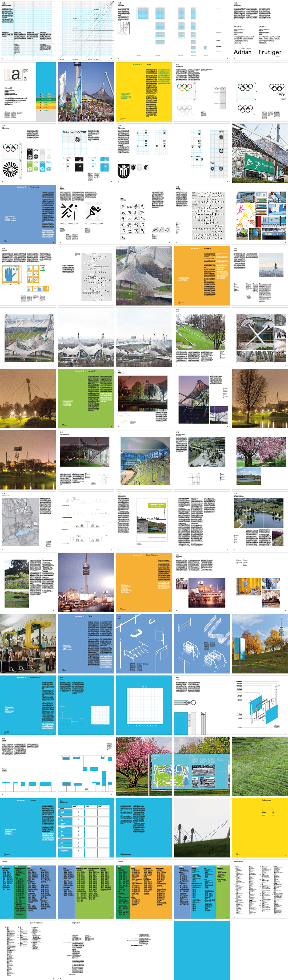288x980 pixels.
Task: Select the gray site map page 17.4
Action: click(x=28, y=521)
